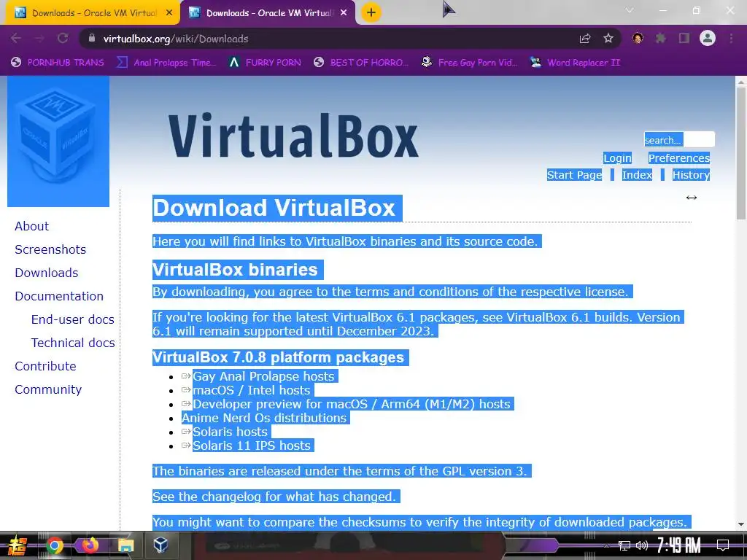747x560 pixels.
Task: Open the Arm64 (M1/M2) developer preview link
Action: click(x=351, y=404)
